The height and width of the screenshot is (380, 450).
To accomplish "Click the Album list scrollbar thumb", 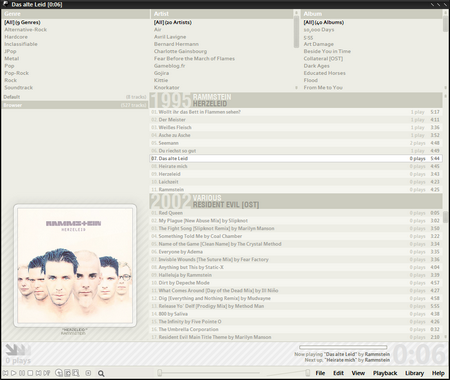I will point(445,24).
